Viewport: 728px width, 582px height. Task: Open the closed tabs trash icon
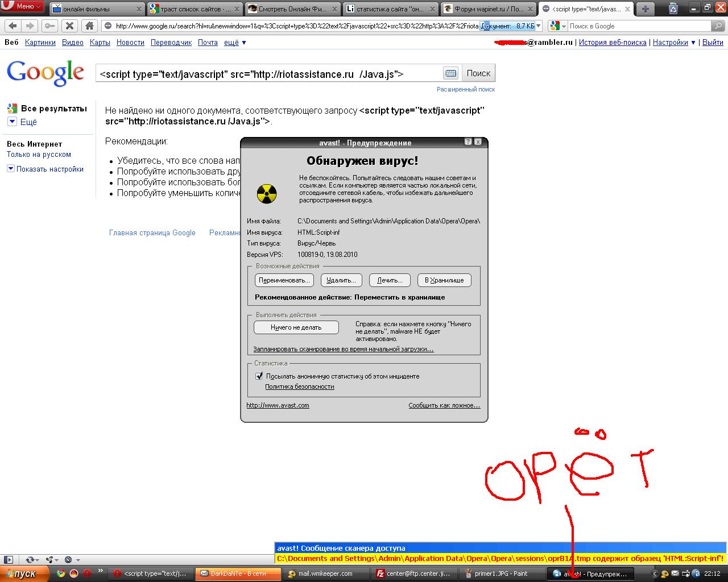coord(673,8)
